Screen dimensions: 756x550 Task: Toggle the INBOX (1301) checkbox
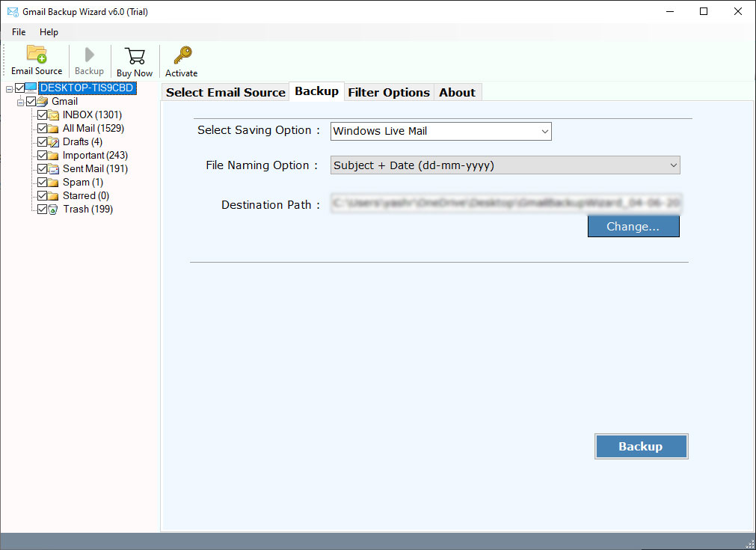coord(43,114)
